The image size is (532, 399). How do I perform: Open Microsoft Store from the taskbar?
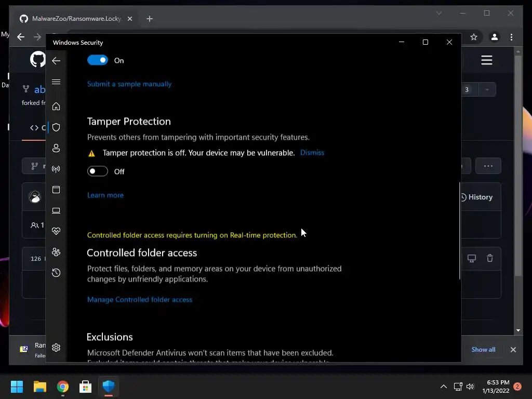point(86,387)
